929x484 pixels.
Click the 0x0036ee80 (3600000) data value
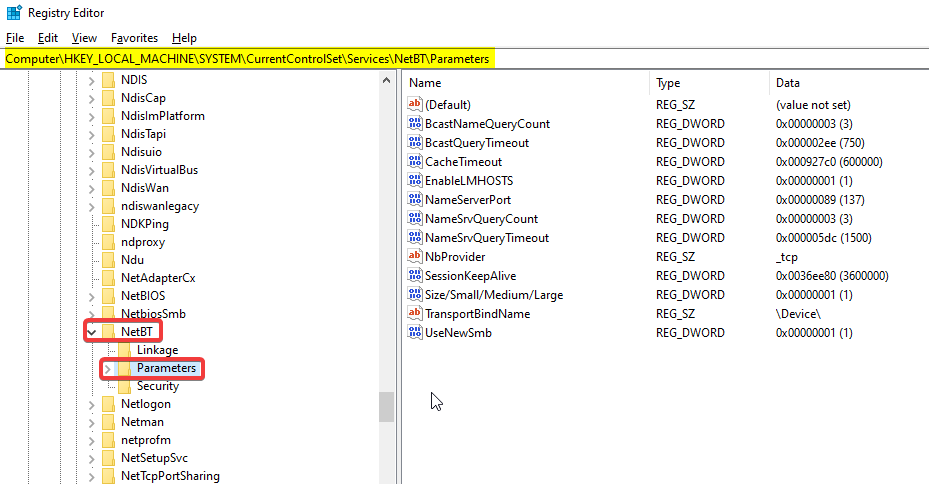832,275
